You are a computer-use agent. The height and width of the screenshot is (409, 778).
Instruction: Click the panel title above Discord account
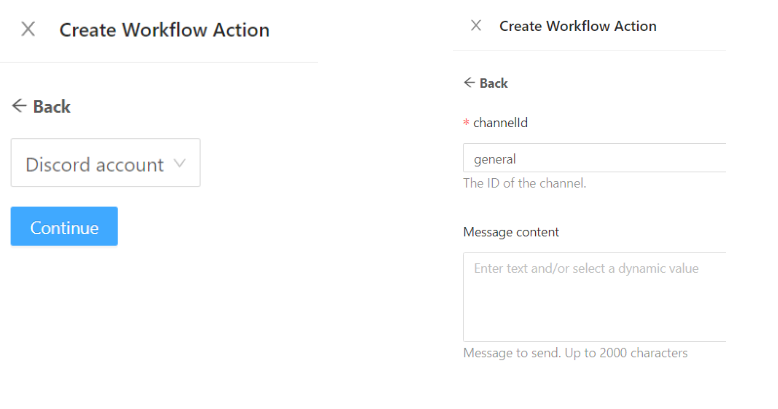pos(164,30)
